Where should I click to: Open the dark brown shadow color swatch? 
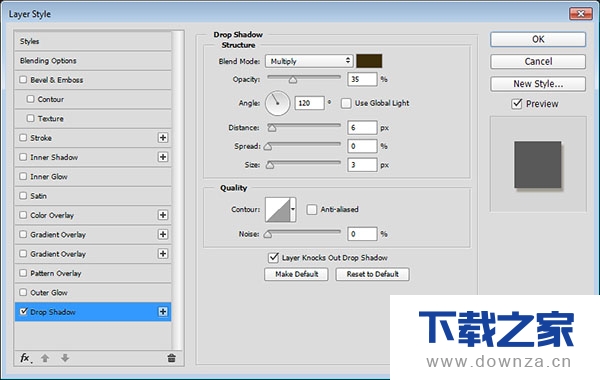pos(369,61)
